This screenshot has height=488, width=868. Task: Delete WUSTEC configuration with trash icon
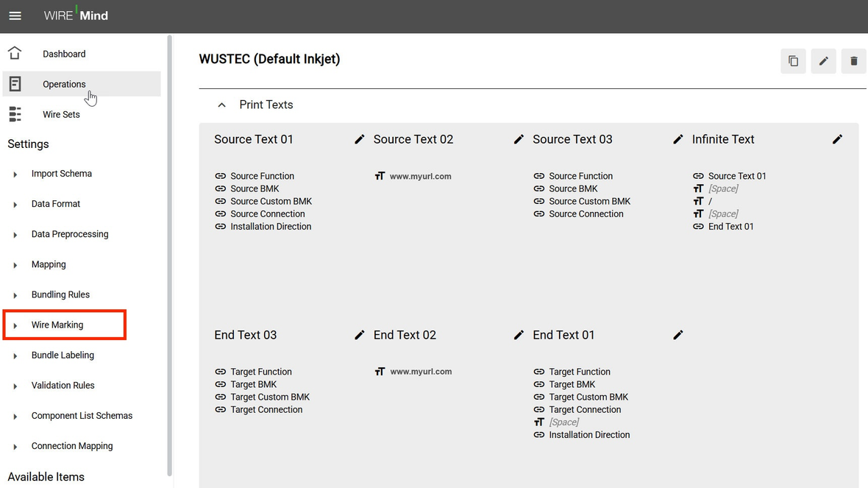pyautogui.click(x=854, y=61)
